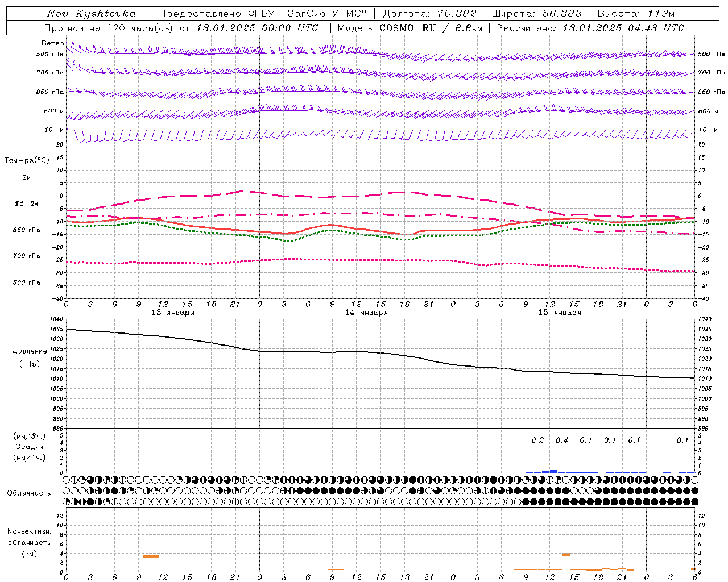Screen dimensions: 728x582
Task: Click the Долгота: 76.382 value
Action: pyautogui.click(x=429, y=14)
